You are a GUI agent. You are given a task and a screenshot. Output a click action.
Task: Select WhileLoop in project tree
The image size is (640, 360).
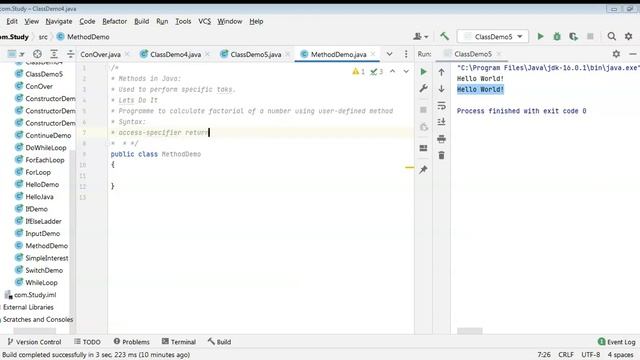point(36,282)
